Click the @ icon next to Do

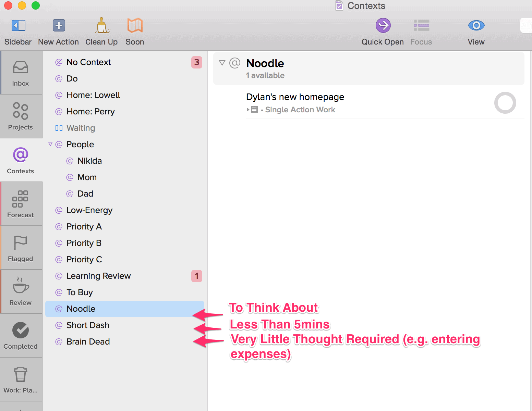[x=59, y=79]
